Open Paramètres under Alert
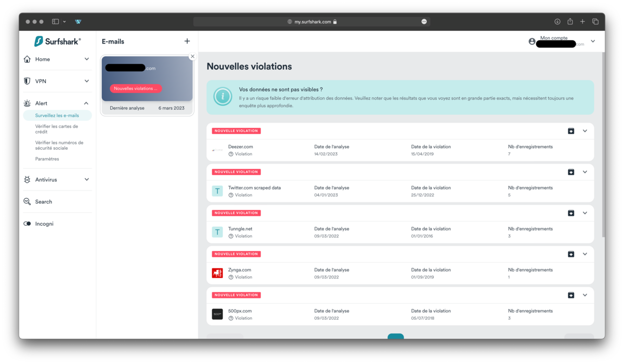Viewport: 624px width, 364px height. [x=47, y=159]
